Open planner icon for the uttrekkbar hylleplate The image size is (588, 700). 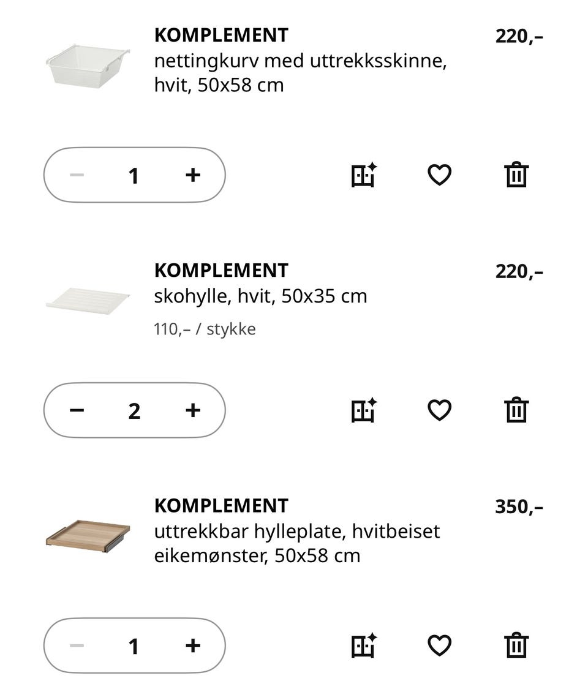point(363,645)
